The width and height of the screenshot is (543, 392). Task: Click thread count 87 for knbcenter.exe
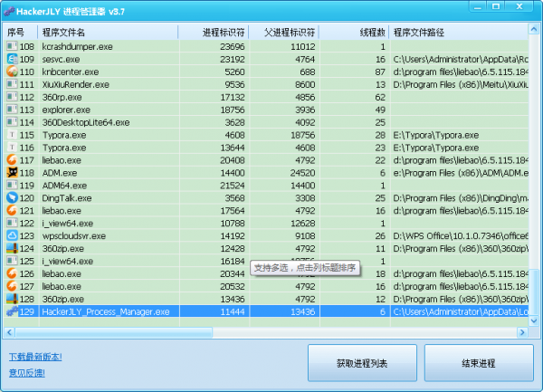pyautogui.click(x=380, y=72)
